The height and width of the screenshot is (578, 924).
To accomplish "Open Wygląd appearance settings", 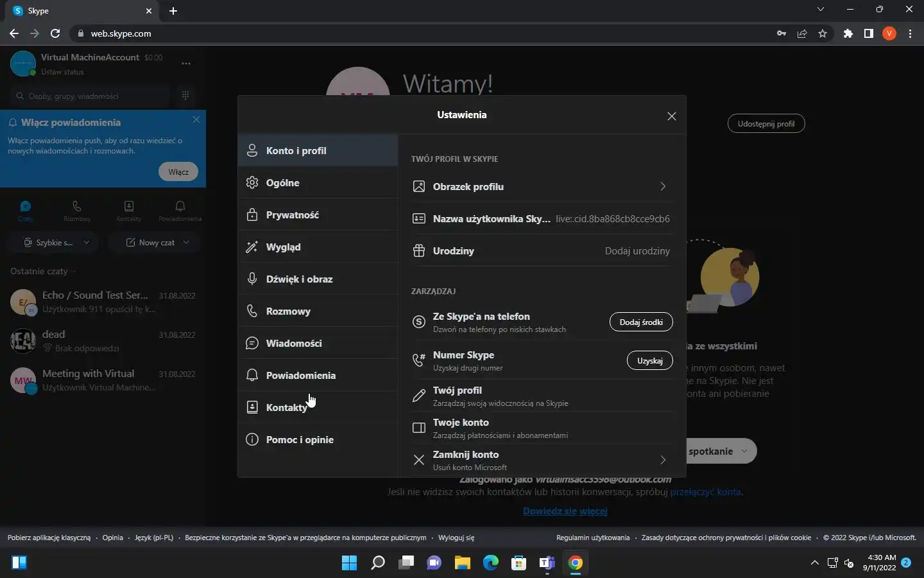I will pyautogui.click(x=318, y=247).
